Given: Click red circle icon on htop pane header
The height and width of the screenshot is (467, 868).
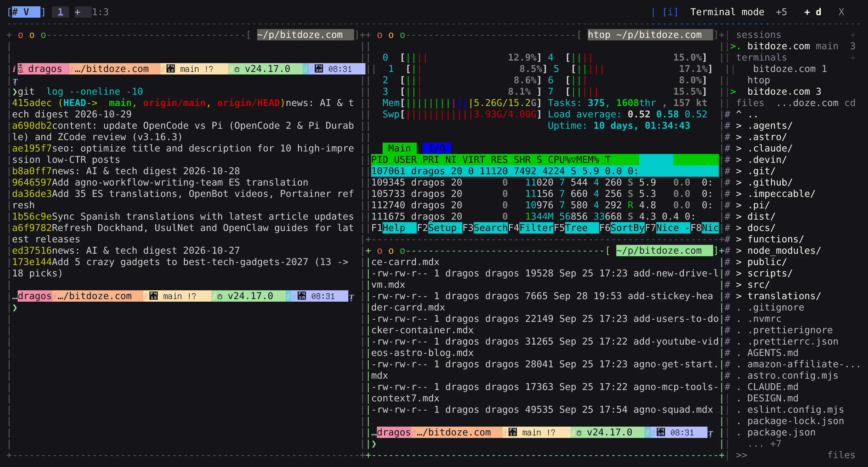Looking at the screenshot, I should [x=380, y=35].
